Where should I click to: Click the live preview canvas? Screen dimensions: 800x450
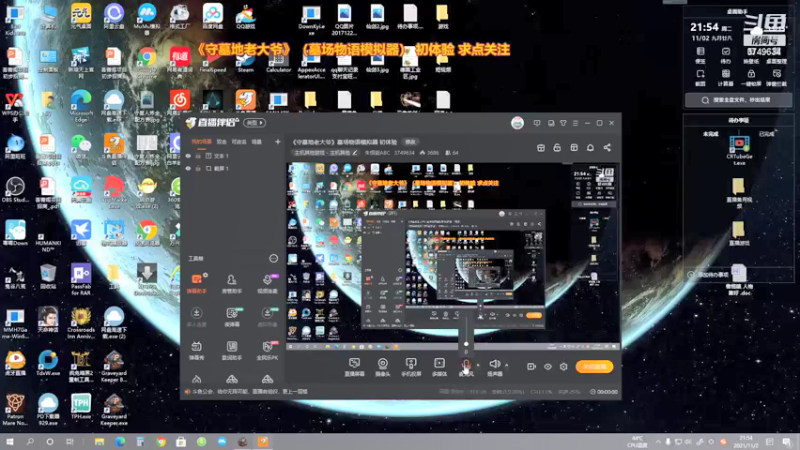453,256
